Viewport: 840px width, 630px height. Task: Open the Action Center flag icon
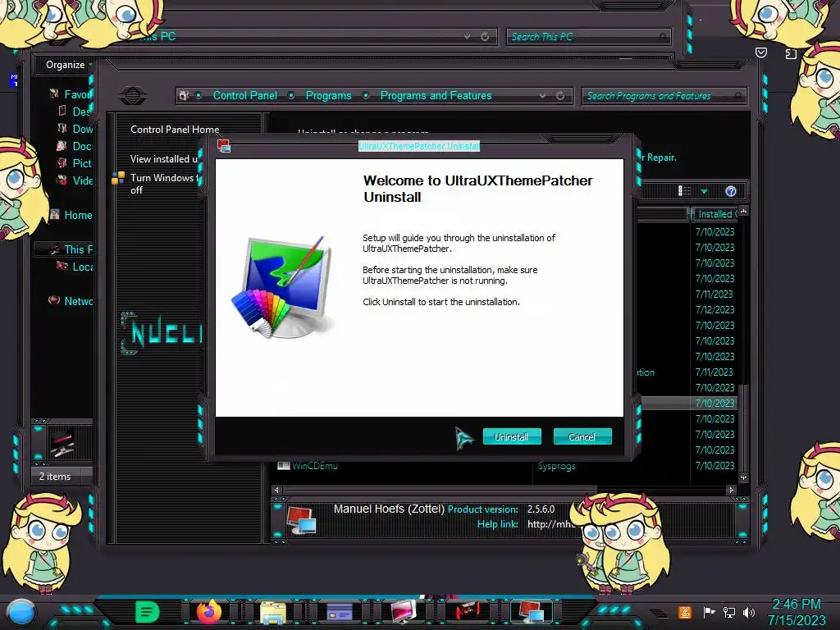coord(709,612)
